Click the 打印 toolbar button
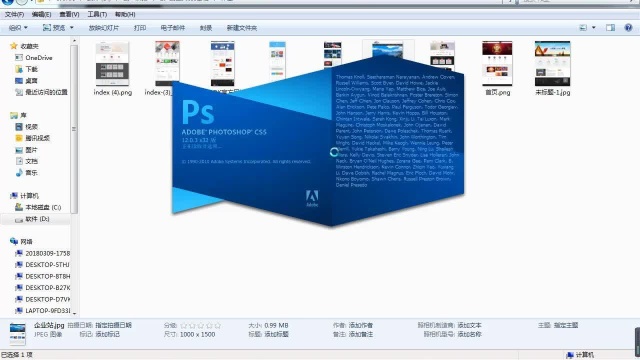 140,28
